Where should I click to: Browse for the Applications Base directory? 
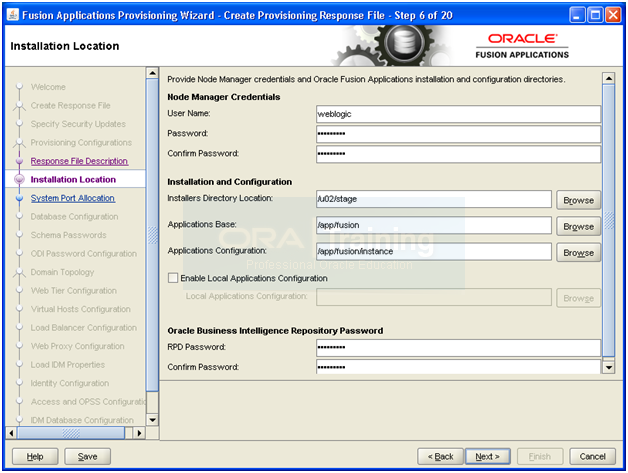pos(578,227)
